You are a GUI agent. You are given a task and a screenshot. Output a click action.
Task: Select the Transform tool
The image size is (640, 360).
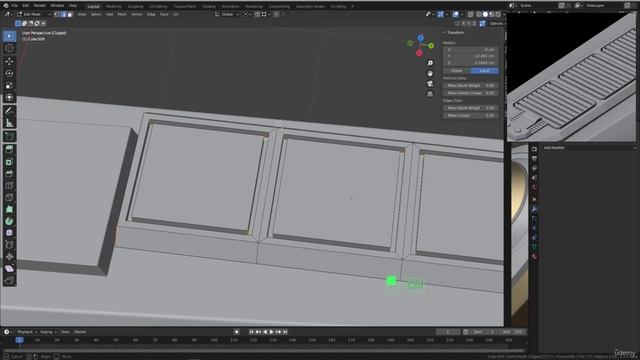(9, 98)
